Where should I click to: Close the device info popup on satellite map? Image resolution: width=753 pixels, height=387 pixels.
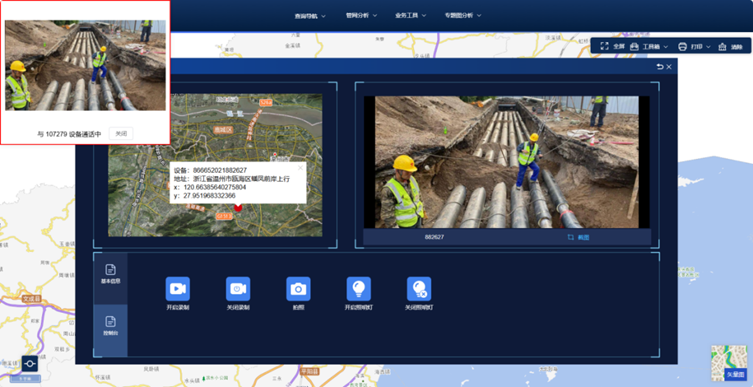[301, 168]
